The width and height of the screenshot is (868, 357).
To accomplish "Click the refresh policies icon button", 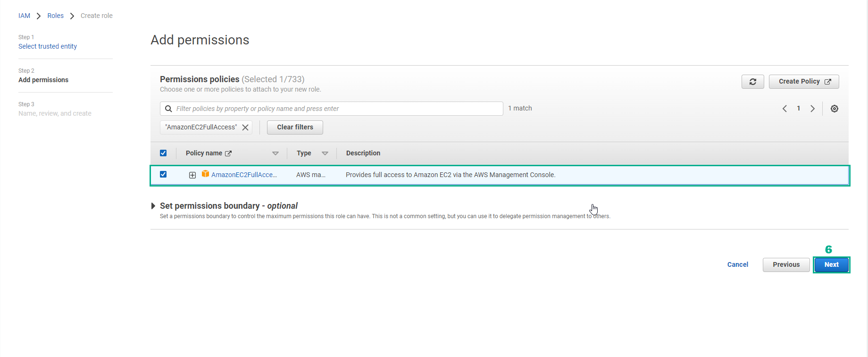I will point(752,82).
